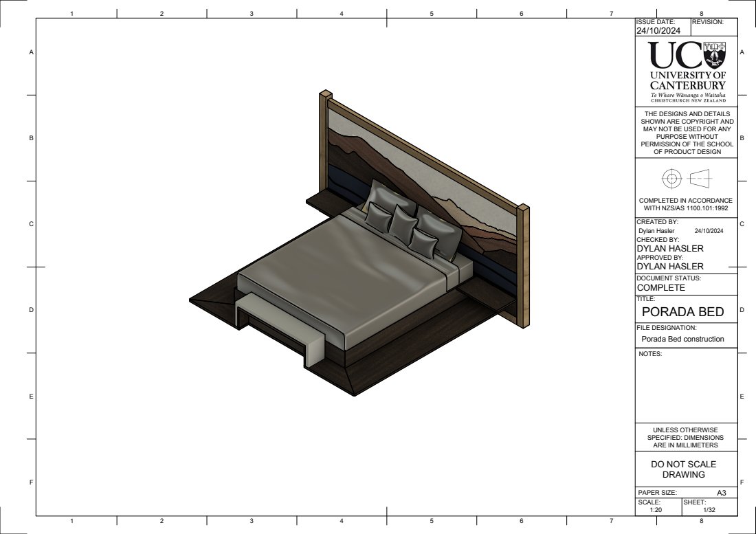756x534 pixels.
Task: Select the NZS/AS 1100.101:1992 compliance text
Action: pos(686,204)
